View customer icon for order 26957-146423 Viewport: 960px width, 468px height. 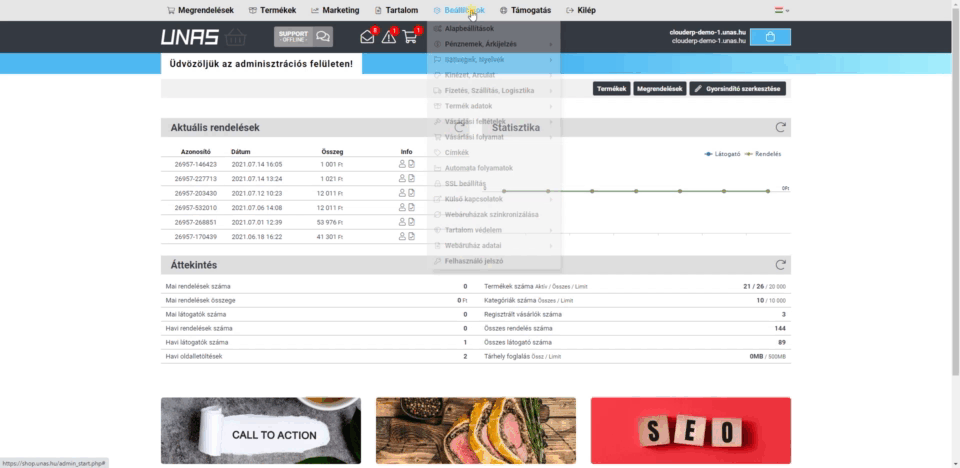tap(402, 164)
